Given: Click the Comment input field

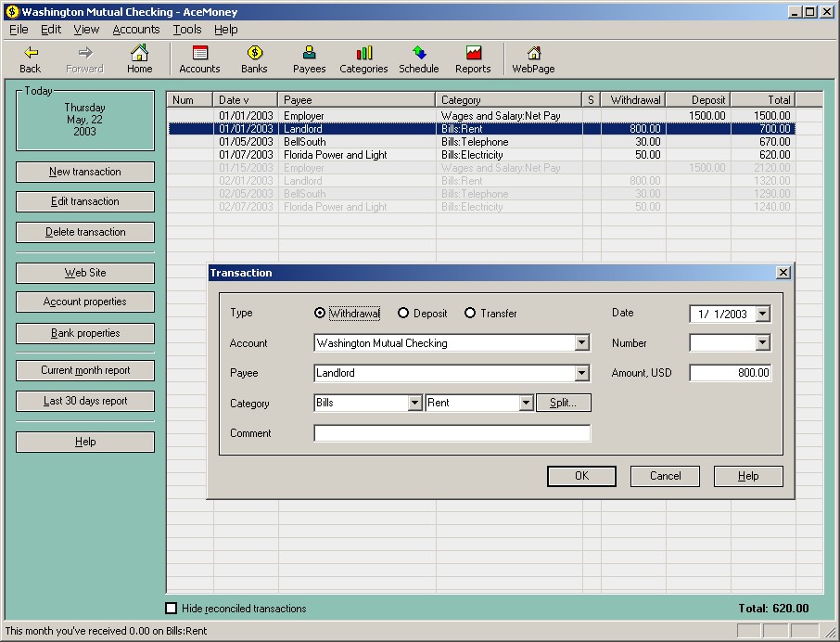Looking at the screenshot, I should (x=452, y=433).
